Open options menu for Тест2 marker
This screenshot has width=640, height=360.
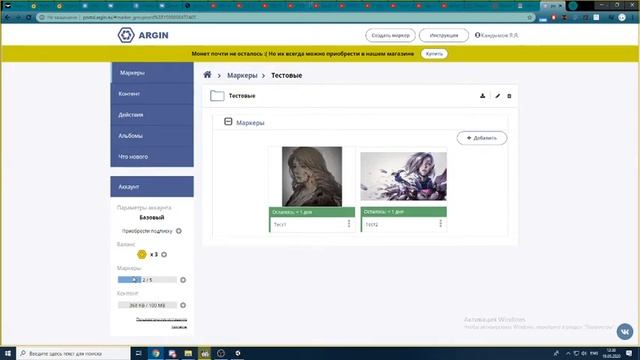(440, 224)
